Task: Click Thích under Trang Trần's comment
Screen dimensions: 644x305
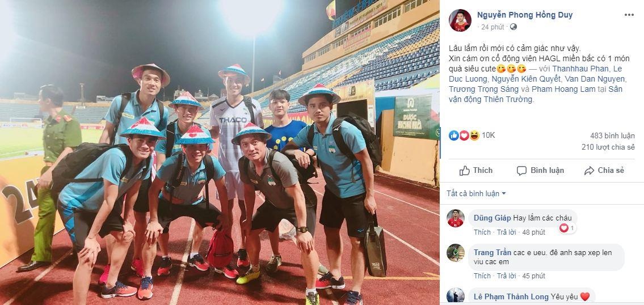Action: coord(482,276)
